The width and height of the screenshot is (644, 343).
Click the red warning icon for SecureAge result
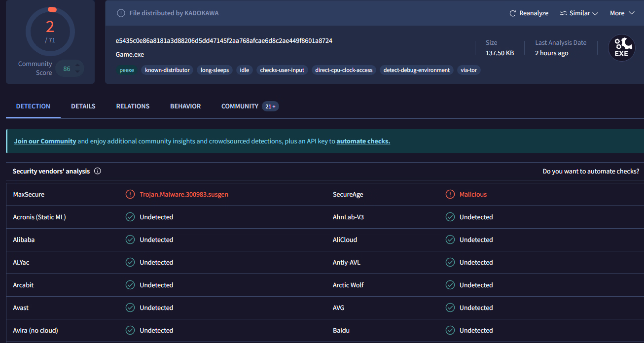pos(450,195)
